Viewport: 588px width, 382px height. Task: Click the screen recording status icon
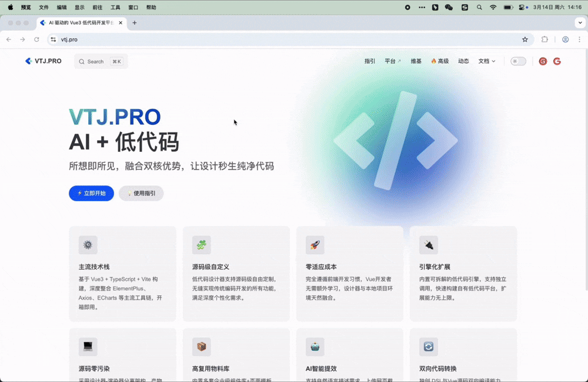tap(407, 7)
